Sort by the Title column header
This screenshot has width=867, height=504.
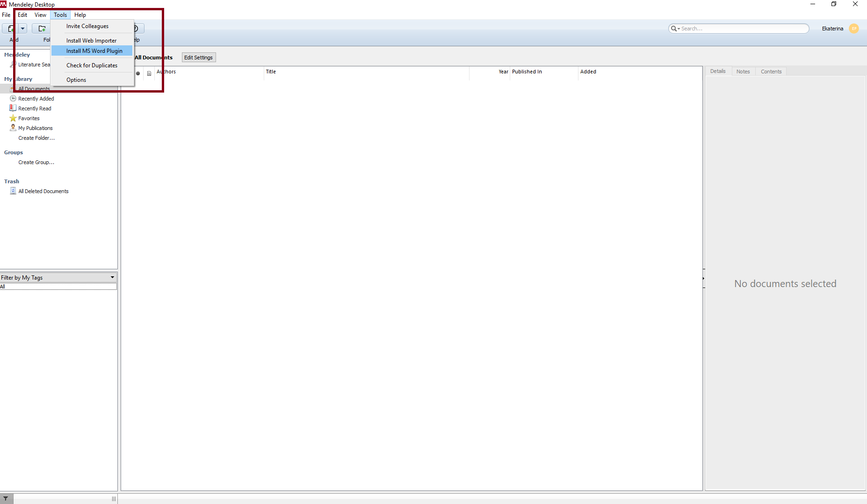point(367,72)
